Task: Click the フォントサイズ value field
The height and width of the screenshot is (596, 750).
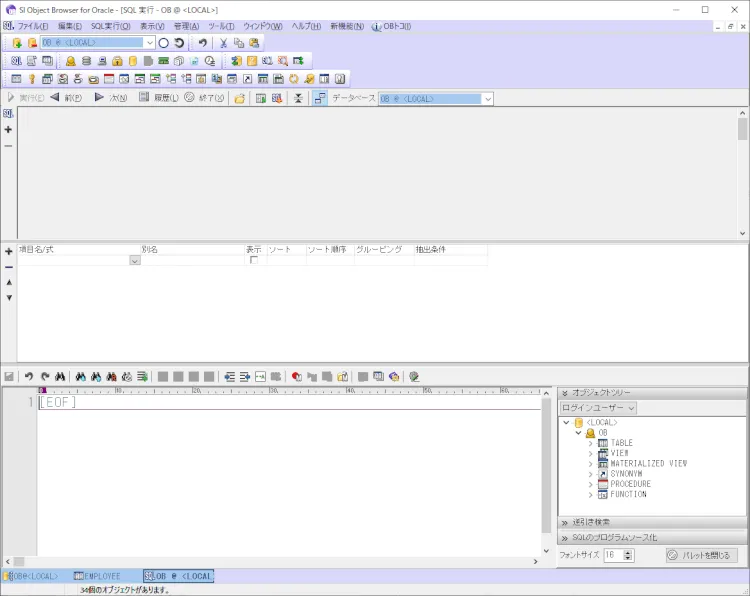Action: coord(614,555)
